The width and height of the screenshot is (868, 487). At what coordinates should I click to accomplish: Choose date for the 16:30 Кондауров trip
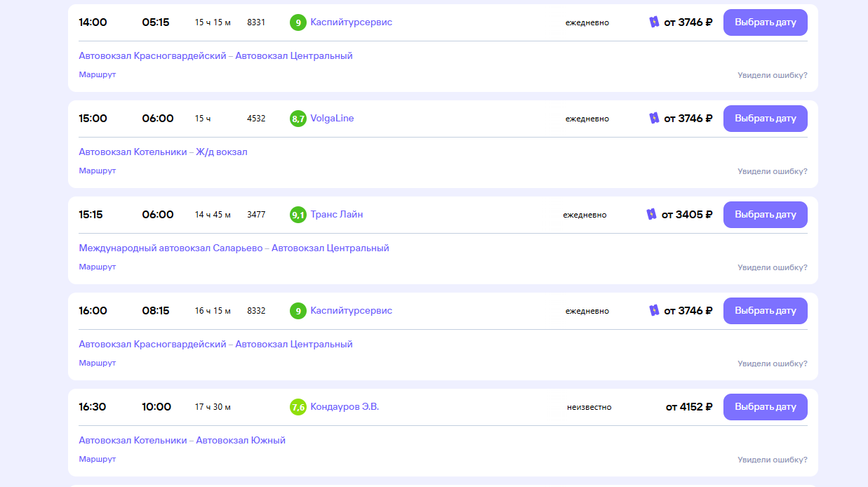pos(766,407)
